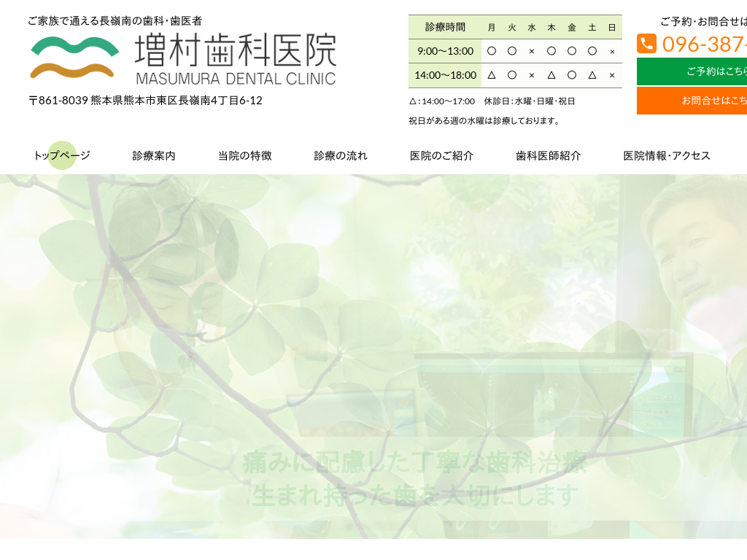Screen dimensions: 747x560
Task: Click the hero slogan 痛みに配慮した丁寧な歯科治療
Action: tap(414, 464)
